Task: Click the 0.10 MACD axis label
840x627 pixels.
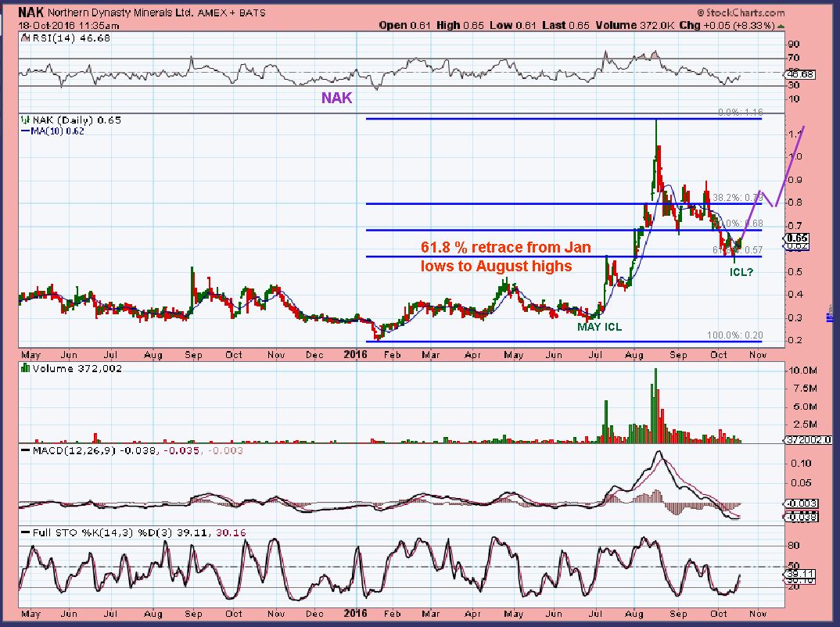Action: 801,463
